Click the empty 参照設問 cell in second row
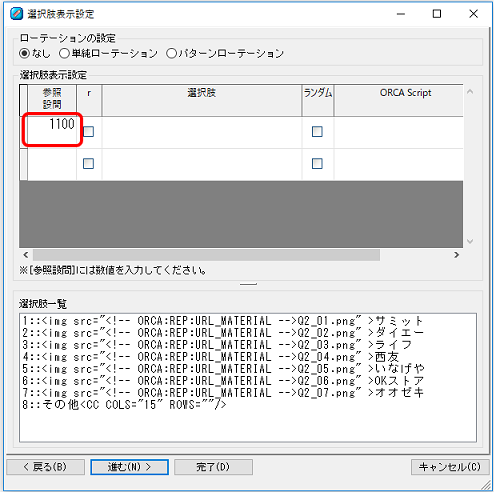496x492 pixels. point(52,164)
